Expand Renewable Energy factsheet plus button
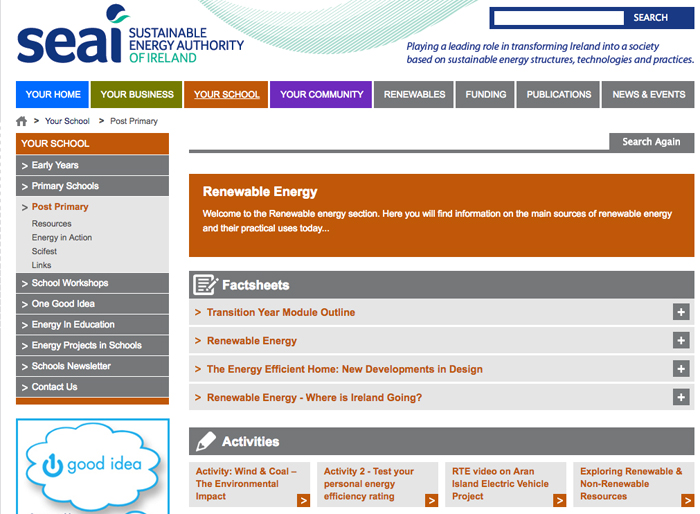700x514 pixels. (681, 341)
